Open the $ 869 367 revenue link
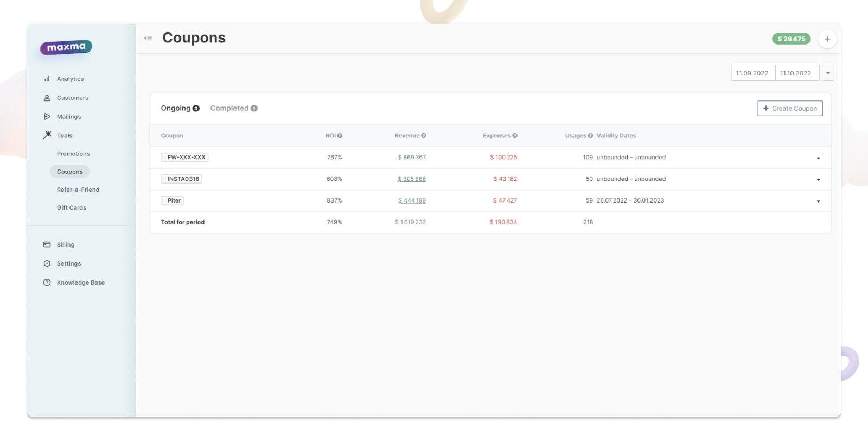This screenshot has width=868, height=441. (x=412, y=157)
